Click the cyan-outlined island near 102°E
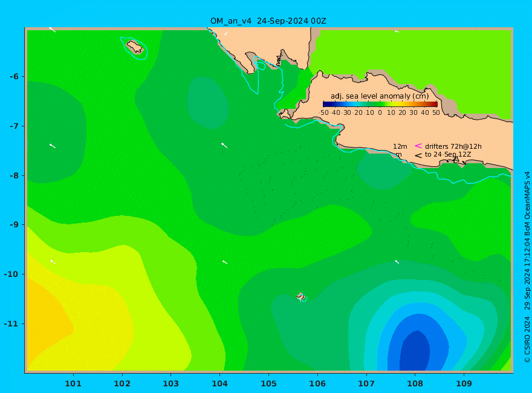The image size is (532, 393). tap(135, 47)
